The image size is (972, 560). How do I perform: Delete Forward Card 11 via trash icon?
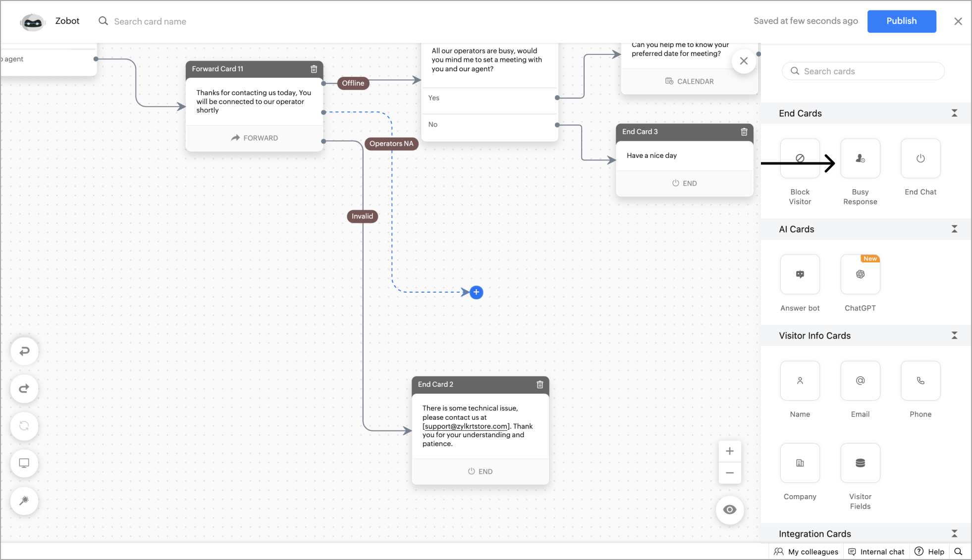tap(314, 69)
